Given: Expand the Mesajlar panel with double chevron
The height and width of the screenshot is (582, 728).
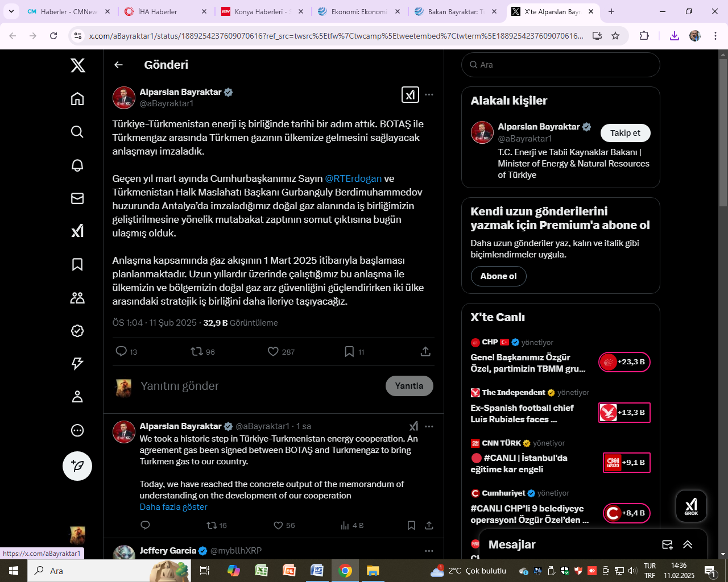Looking at the screenshot, I should tap(688, 544).
